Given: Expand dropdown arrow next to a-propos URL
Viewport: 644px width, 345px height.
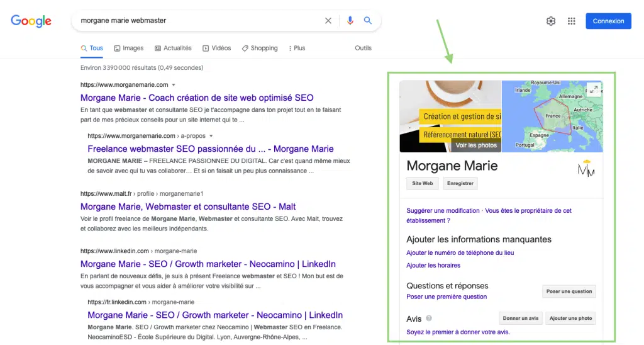Looking at the screenshot, I should [x=211, y=136].
